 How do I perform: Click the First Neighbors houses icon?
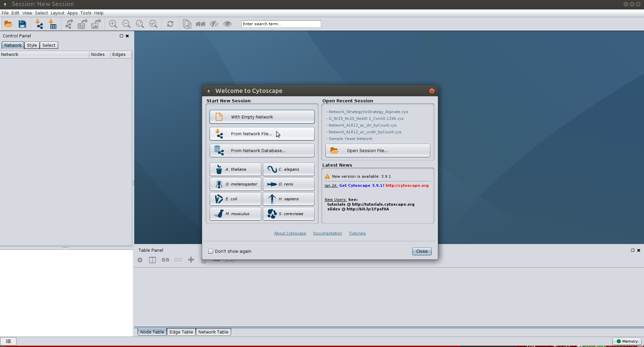point(201,24)
